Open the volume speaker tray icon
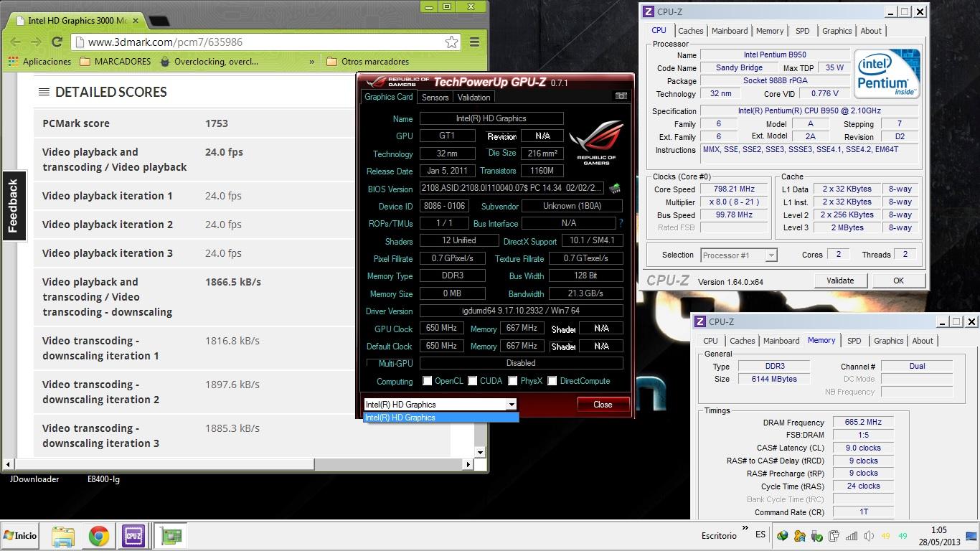Image resolution: width=980 pixels, height=551 pixels. click(x=869, y=536)
